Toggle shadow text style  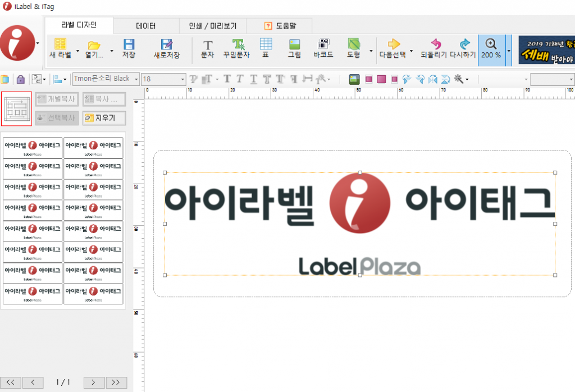[x=280, y=79]
